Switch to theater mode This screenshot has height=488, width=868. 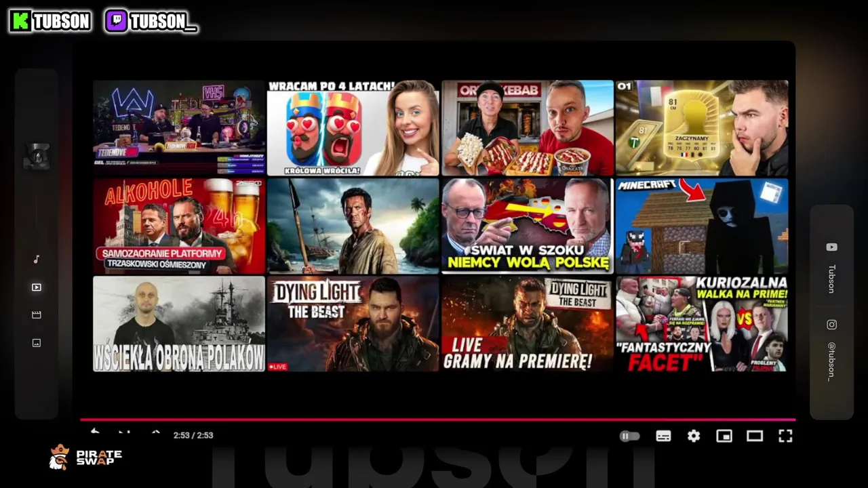click(x=755, y=436)
